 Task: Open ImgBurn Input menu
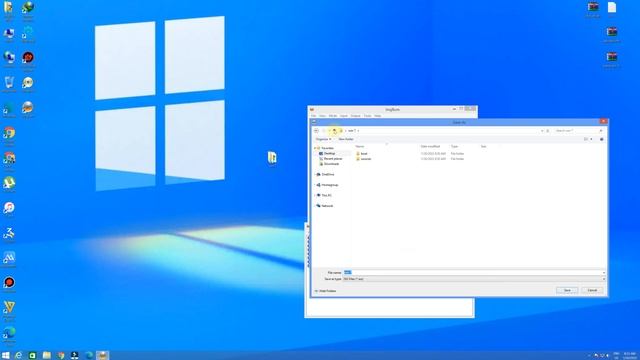[344, 116]
